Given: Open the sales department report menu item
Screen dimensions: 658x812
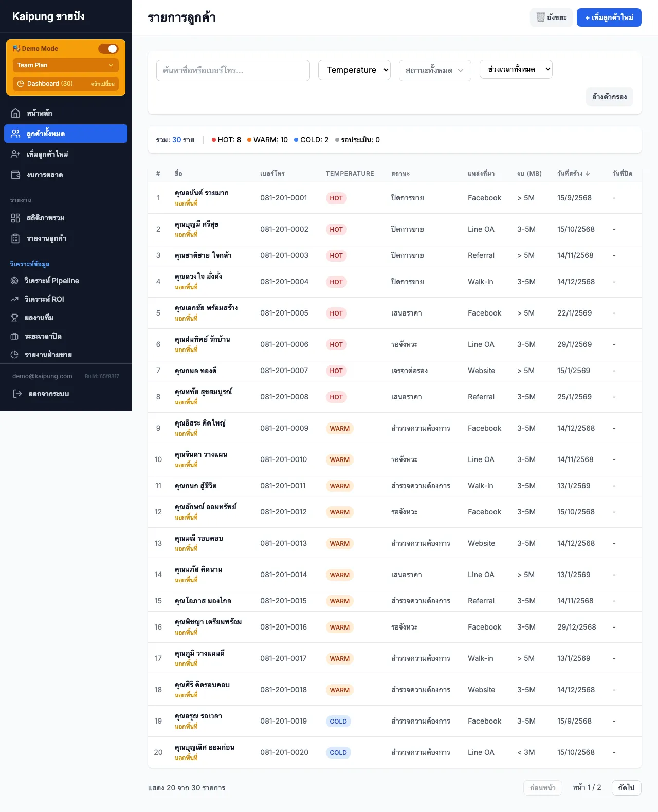Looking at the screenshot, I should tap(49, 355).
